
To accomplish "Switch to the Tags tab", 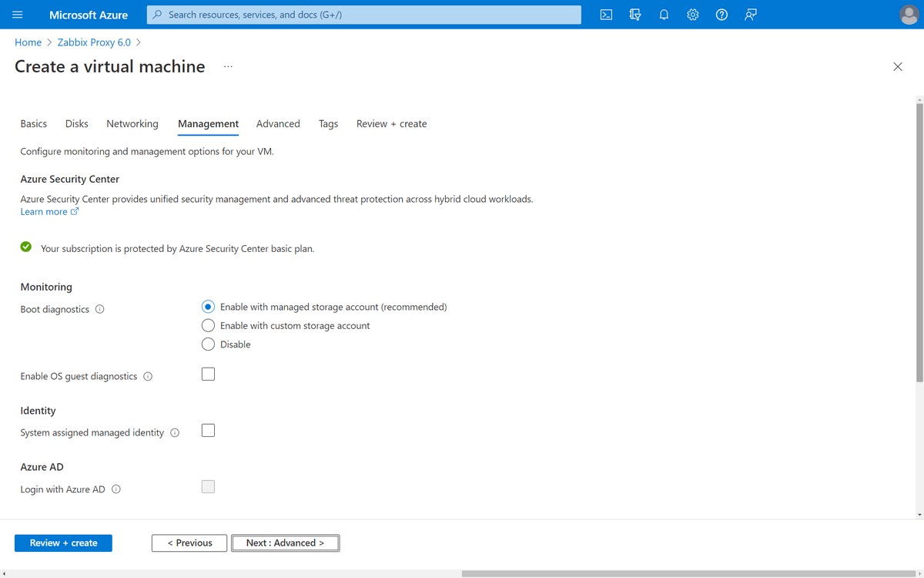I will click(329, 123).
